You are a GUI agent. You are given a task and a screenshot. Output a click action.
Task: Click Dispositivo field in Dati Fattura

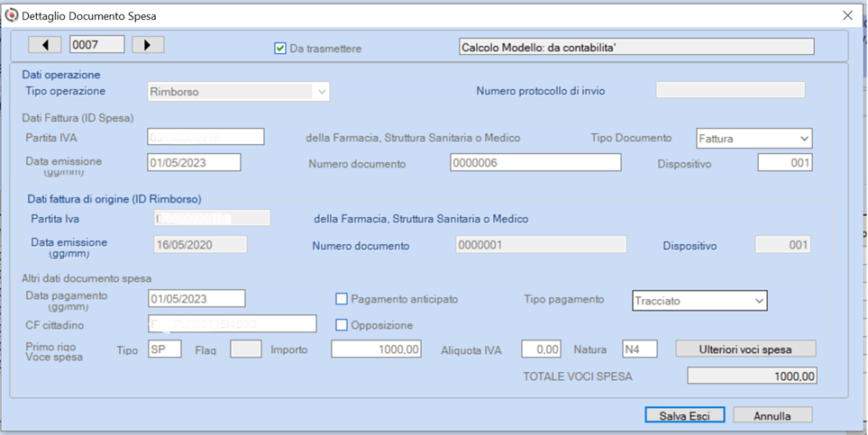[x=785, y=163]
